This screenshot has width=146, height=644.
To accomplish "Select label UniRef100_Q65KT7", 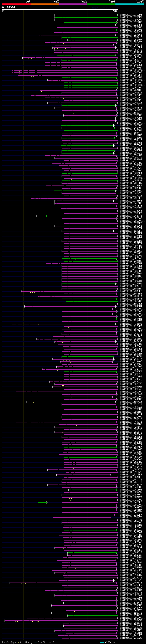I will [x=131, y=32].
